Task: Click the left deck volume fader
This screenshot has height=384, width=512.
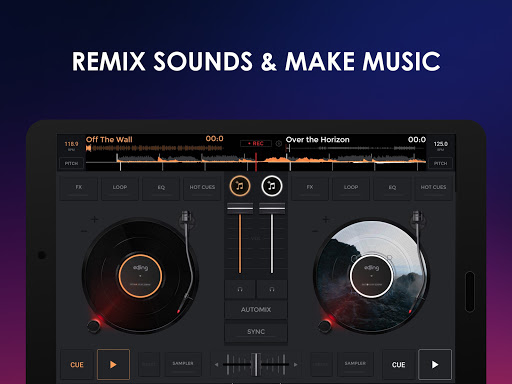Action: pos(240,209)
